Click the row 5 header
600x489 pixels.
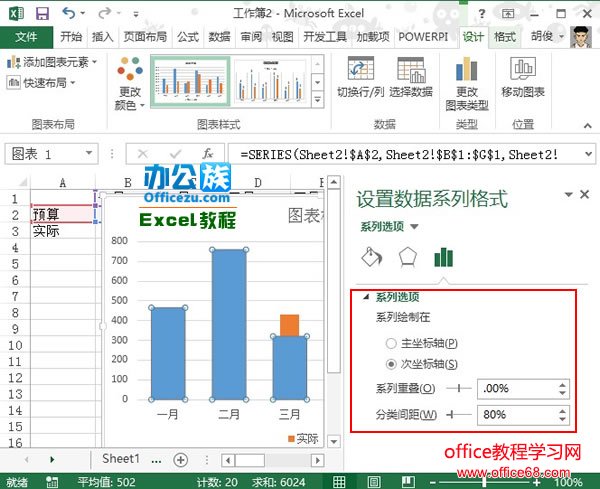(x=15, y=264)
